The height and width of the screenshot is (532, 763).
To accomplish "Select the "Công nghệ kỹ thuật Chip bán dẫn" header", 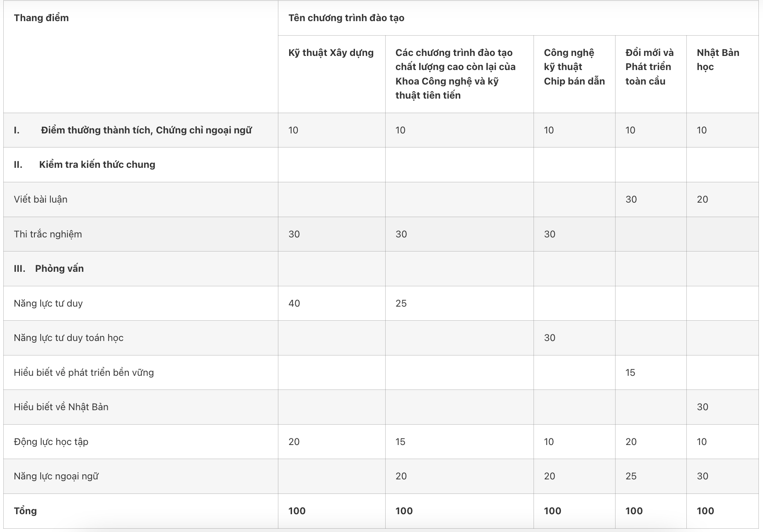I will (574, 67).
